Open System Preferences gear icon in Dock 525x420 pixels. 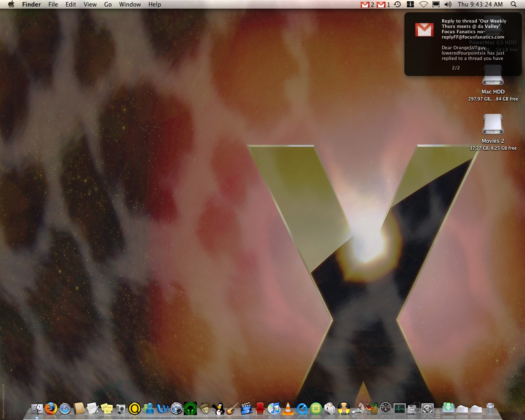427,409
